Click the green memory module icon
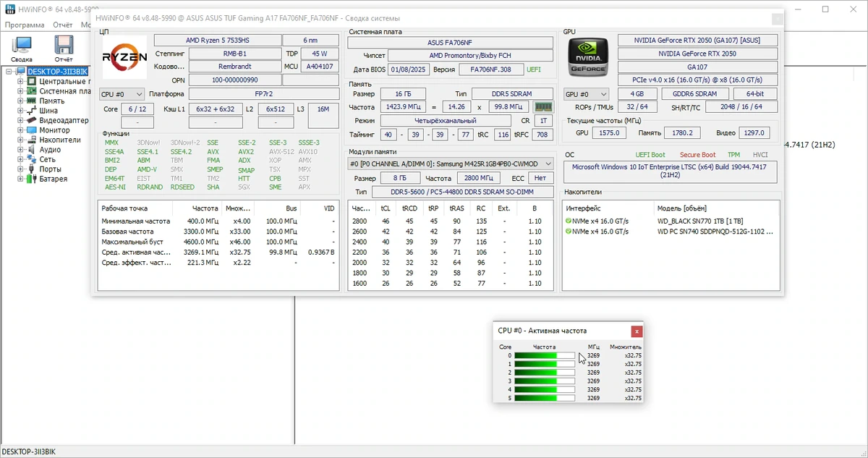This screenshot has height=458, width=868. click(x=543, y=106)
